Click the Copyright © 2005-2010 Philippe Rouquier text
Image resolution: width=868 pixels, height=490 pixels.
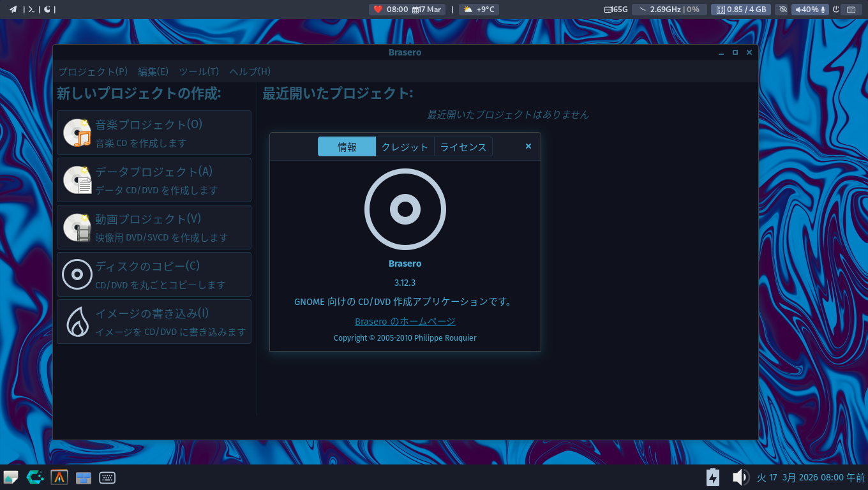pyautogui.click(x=405, y=338)
